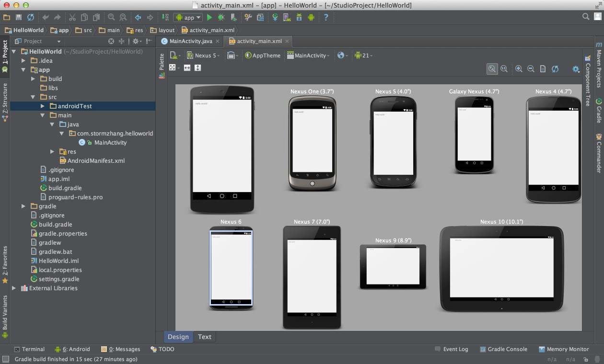The width and height of the screenshot is (604, 364).
Task: Click Zoom to Actual Size icon
Action: coord(504,68)
